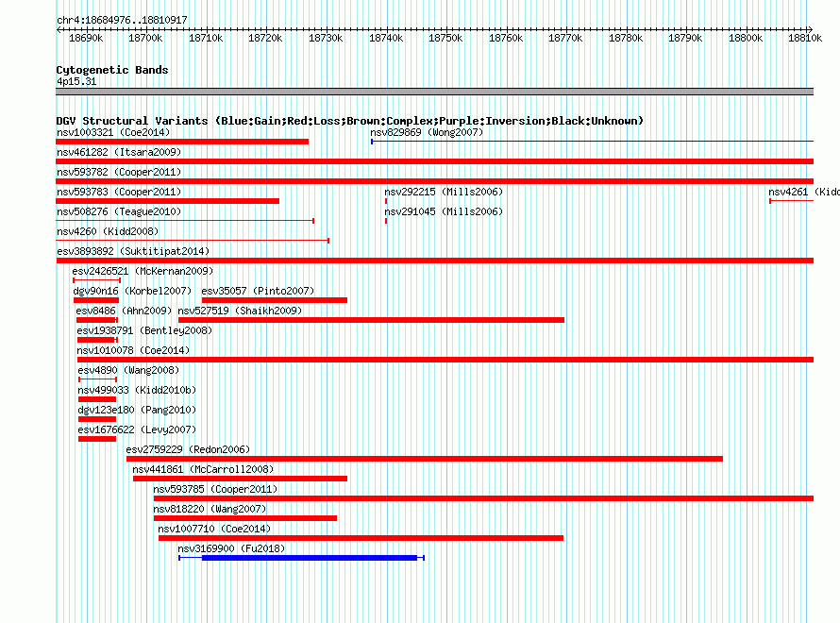Click the red esv35057 Pinto2007 bar
The image size is (840, 623).
click(x=275, y=300)
